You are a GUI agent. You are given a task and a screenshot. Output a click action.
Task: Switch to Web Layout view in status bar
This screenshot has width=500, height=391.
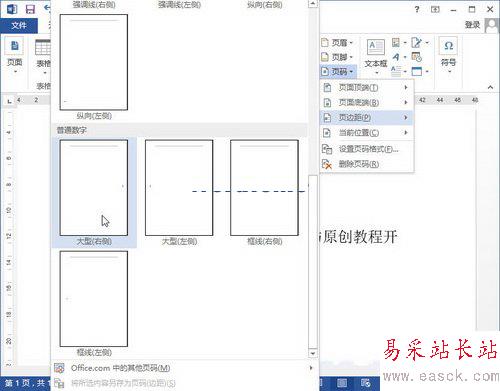(365, 383)
